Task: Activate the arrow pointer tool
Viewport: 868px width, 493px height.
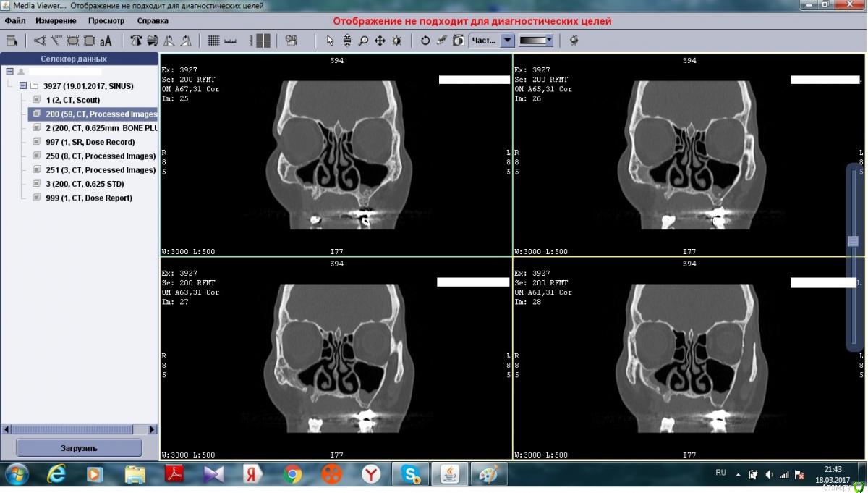Action: [331, 41]
